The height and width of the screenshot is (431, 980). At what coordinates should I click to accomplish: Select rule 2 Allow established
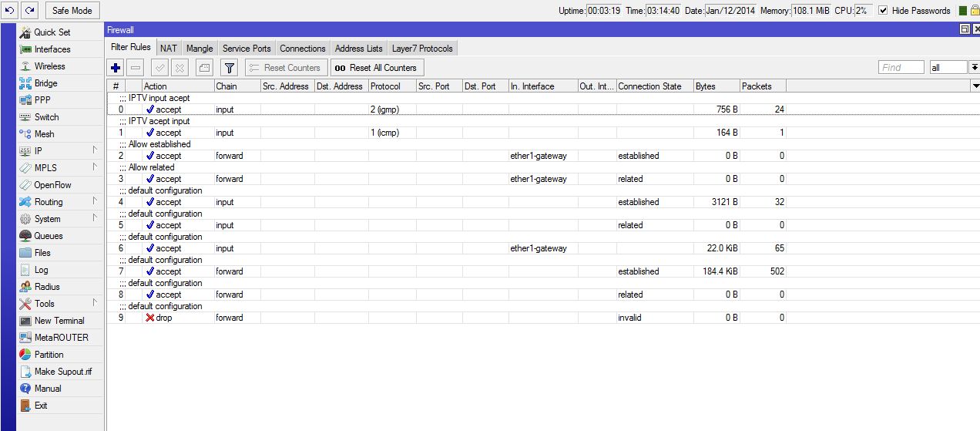pos(447,156)
